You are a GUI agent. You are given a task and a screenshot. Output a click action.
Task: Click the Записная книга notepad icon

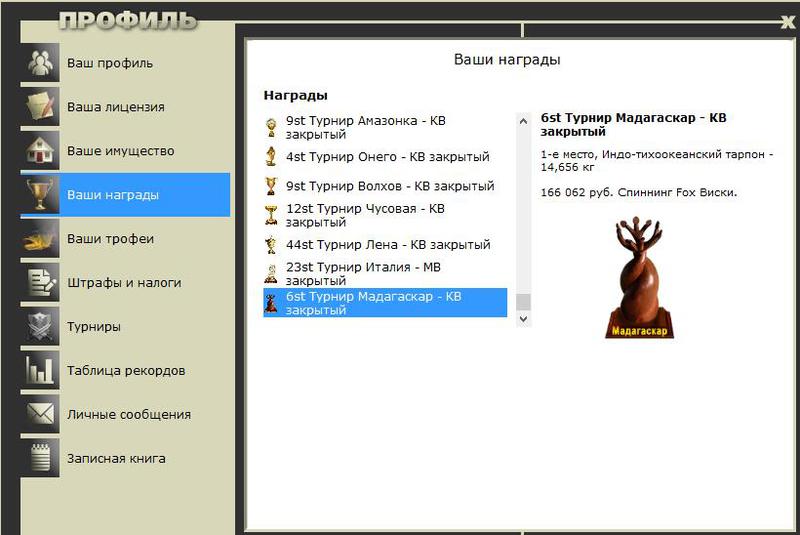(40, 457)
